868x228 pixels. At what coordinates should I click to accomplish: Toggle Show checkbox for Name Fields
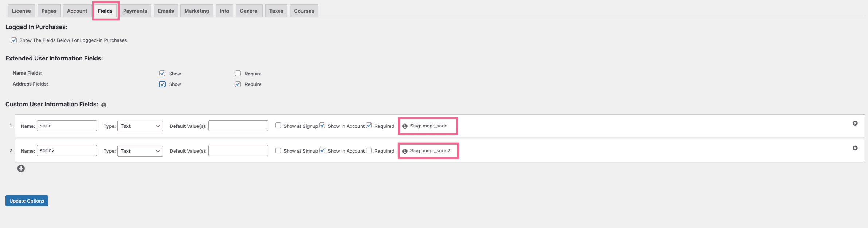click(x=162, y=73)
